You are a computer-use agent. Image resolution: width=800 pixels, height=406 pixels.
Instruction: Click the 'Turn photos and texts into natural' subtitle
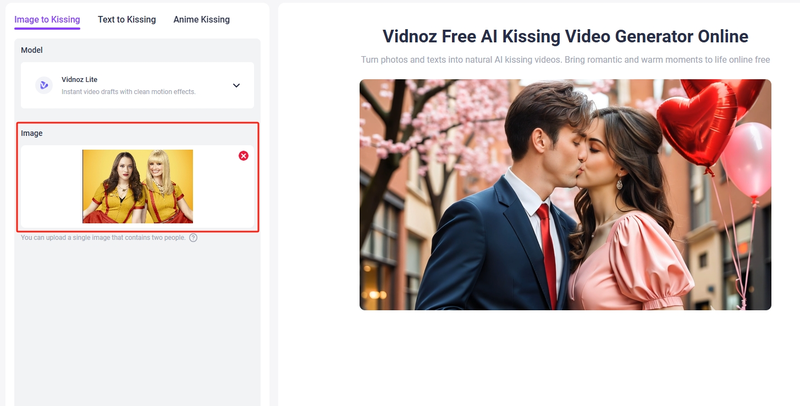[565, 60]
